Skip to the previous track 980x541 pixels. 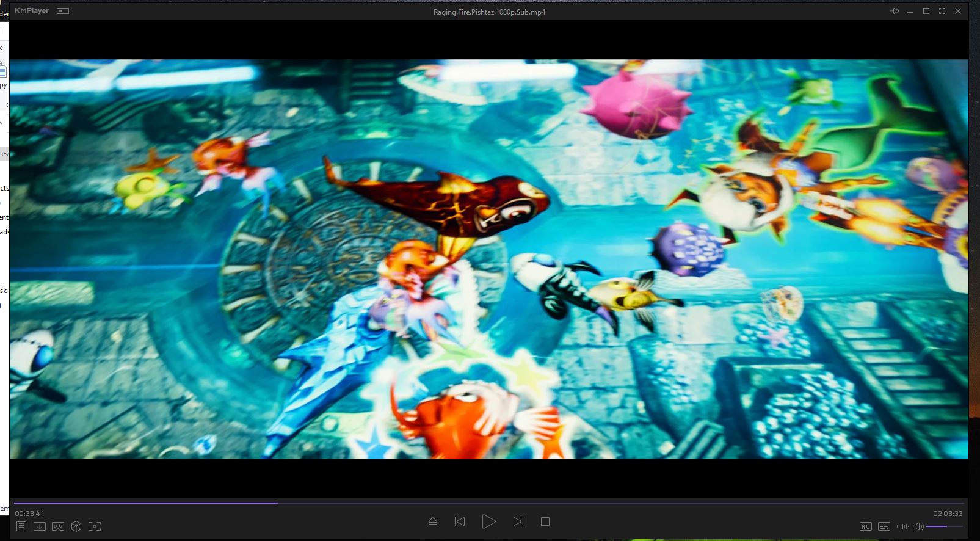460,521
